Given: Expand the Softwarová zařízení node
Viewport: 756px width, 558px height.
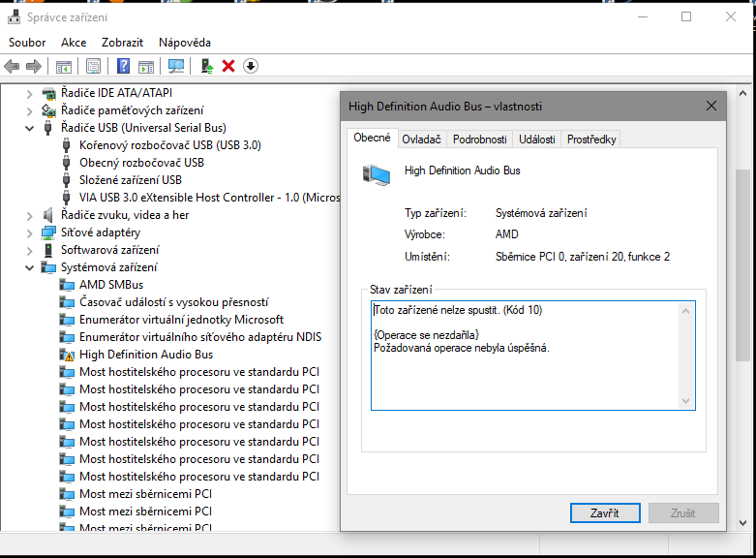Looking at the screenshot, I should point(29,251).
